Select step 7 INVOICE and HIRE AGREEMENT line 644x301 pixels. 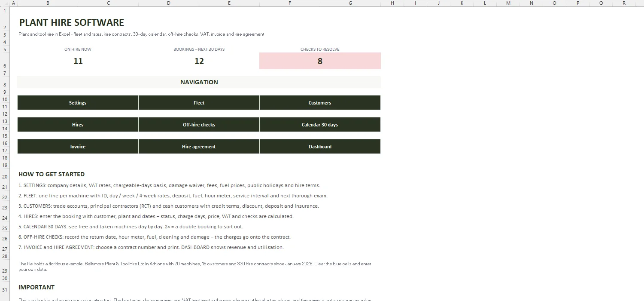coord(151,247)
